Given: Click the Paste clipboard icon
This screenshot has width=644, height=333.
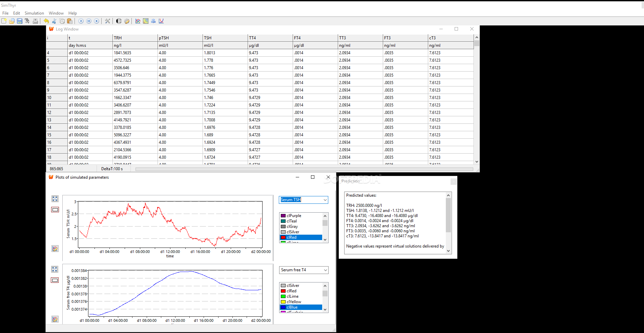Looking at the screenshot, I should coord(70,21).
